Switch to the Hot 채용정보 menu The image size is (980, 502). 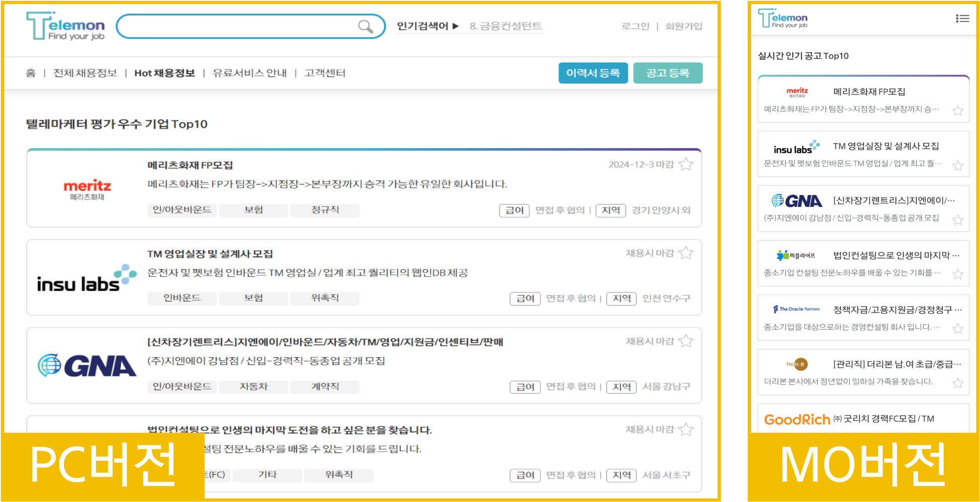pos(165,72)
